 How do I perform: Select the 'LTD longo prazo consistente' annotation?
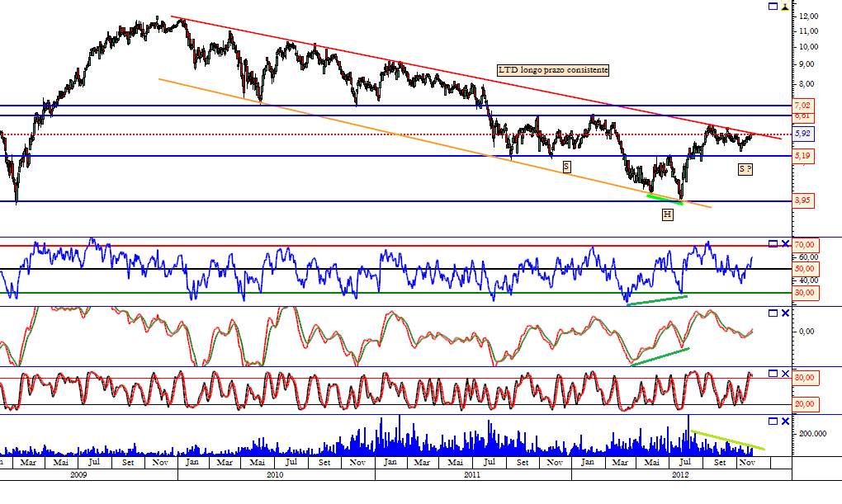pos(553,70)
